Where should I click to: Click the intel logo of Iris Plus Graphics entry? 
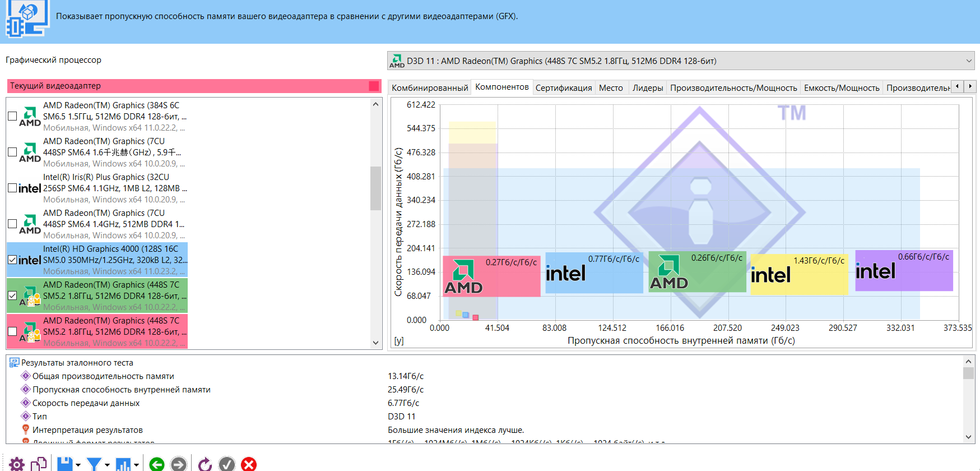pyautogui.click(x=30, y=188)
